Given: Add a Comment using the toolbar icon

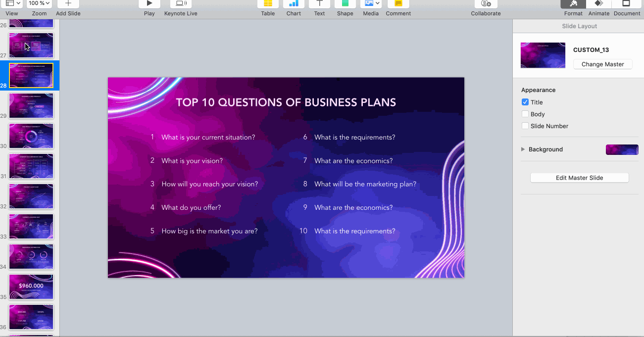Looking at the screenshot, I should pos(398,4).
